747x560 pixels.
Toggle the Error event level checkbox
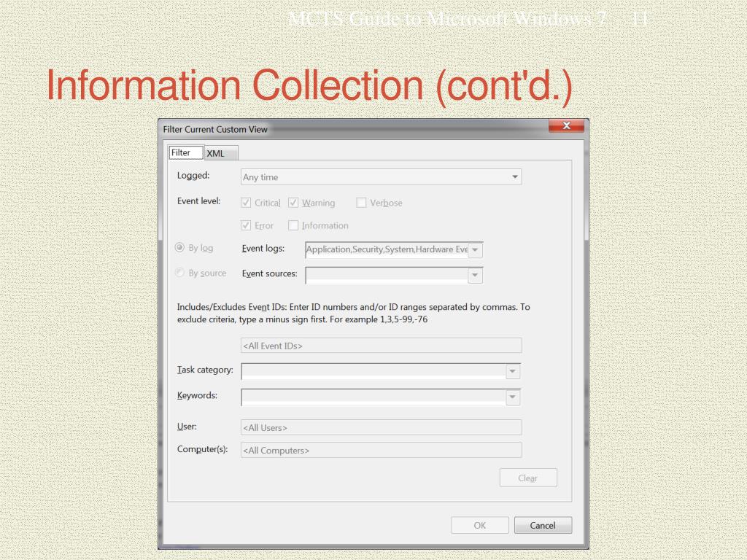point(246,225)
